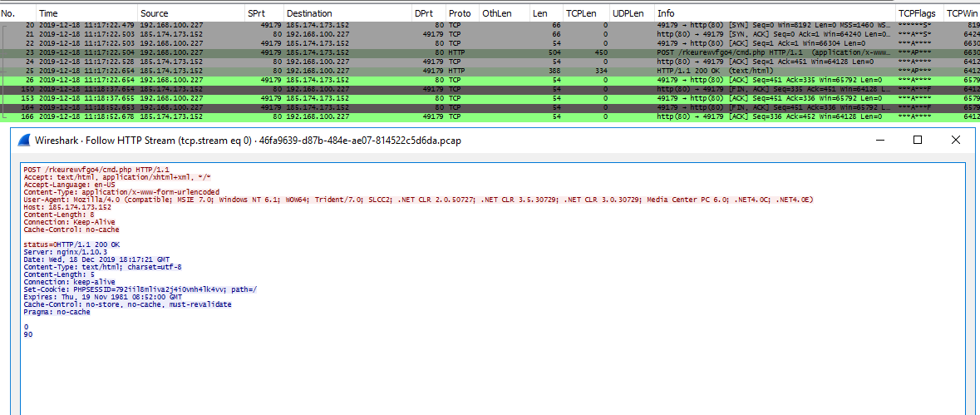Select packet 24 ACK row
Viewport: 980px width, 415px height.
(490, 62)
